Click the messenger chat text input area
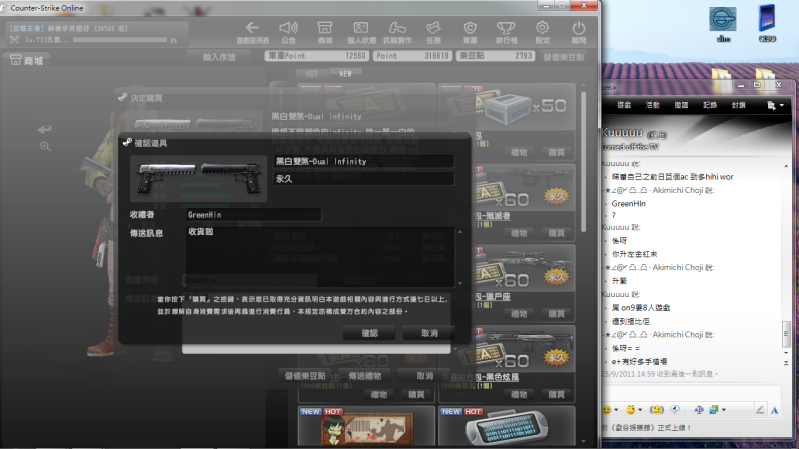Screen dimensions: 799x449 click(x=691, y=393)
